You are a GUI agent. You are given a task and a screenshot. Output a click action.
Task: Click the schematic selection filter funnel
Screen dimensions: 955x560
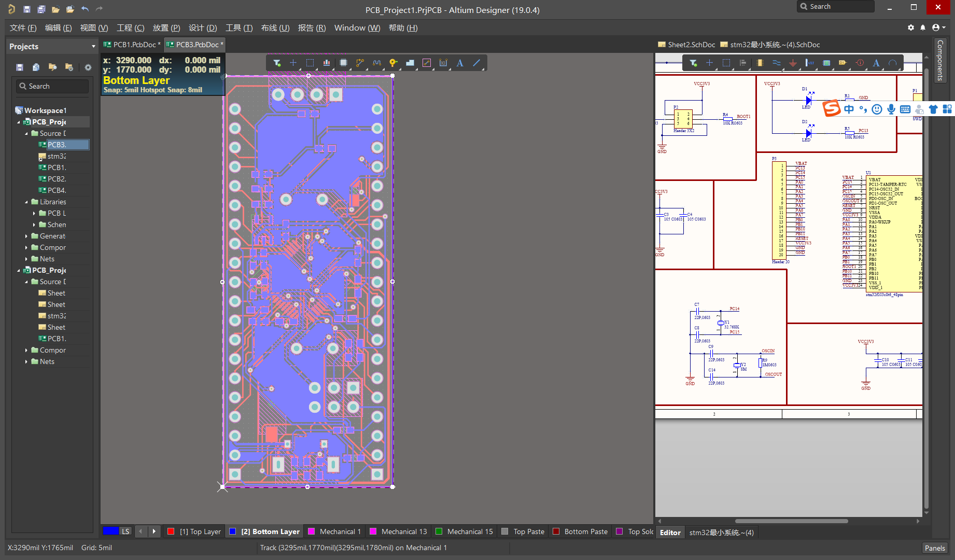(693, 63)
